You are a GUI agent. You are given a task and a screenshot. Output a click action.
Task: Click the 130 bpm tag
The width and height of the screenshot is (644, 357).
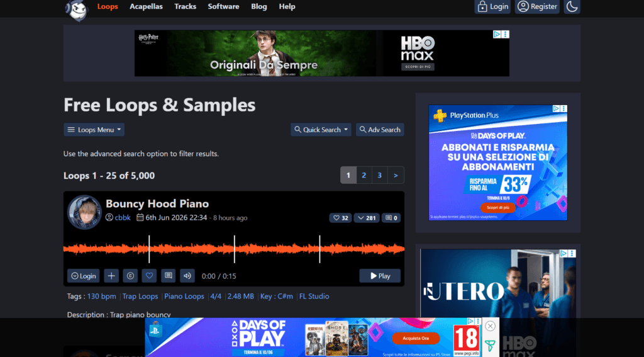(x=101, y=296)
